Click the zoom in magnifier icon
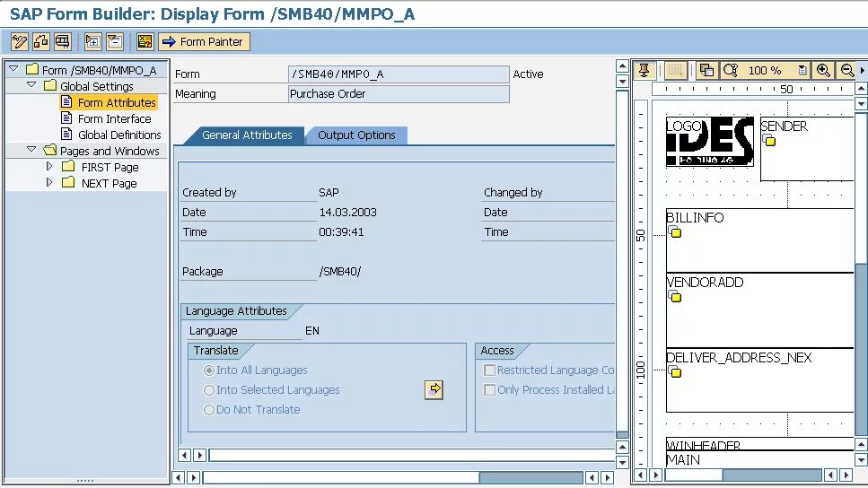 tap(823, 70)
